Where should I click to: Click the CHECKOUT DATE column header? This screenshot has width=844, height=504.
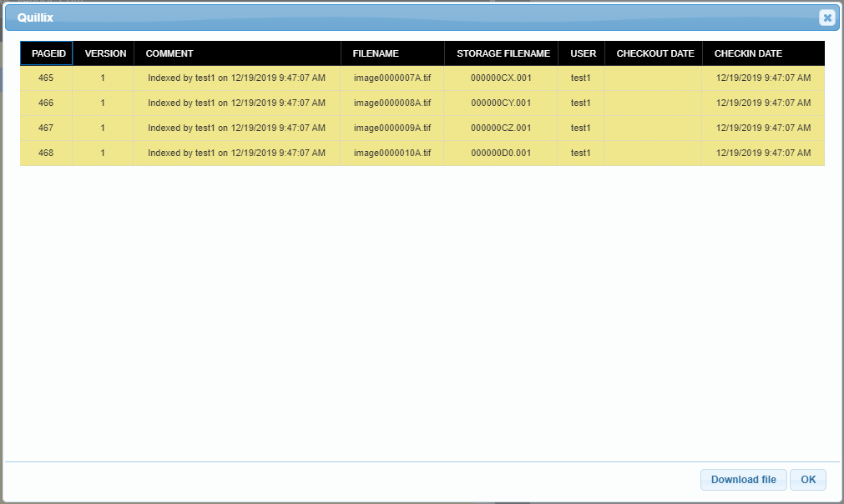tap(654, 53)
